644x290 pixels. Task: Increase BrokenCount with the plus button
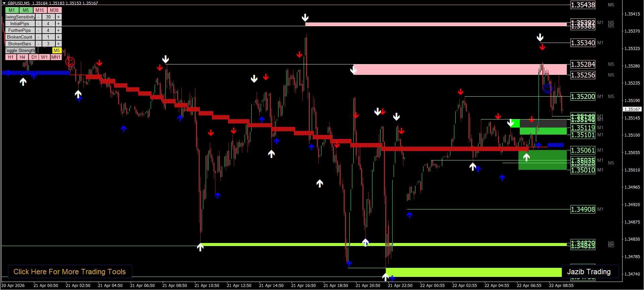[x=58, y=37]
